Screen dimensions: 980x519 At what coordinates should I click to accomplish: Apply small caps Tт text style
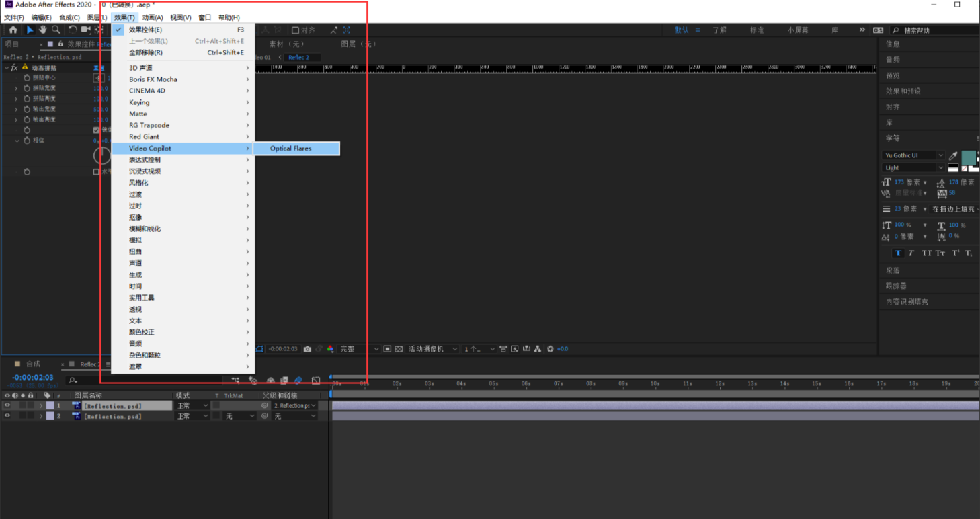pyautogui.click(x=940, y=253)
